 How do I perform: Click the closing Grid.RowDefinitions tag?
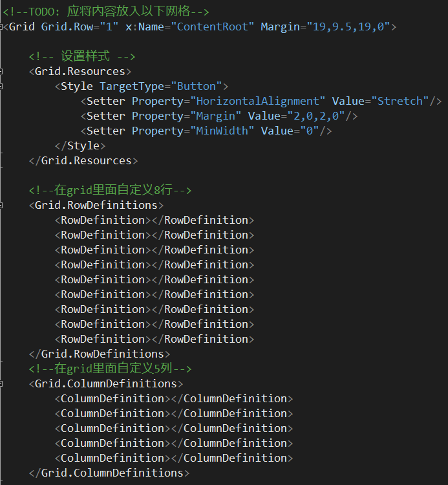(100, 354)
